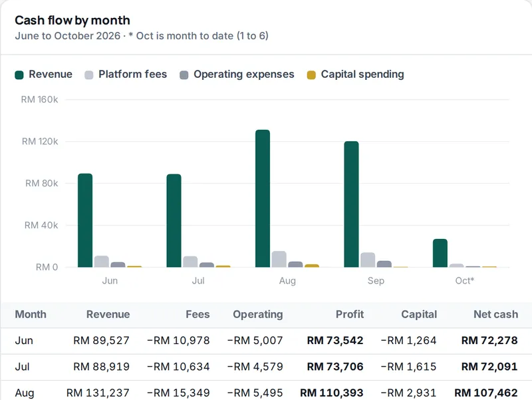Click net cash value RM 107,462
This screenshot has height=400, width=532.
click(486, 393)
